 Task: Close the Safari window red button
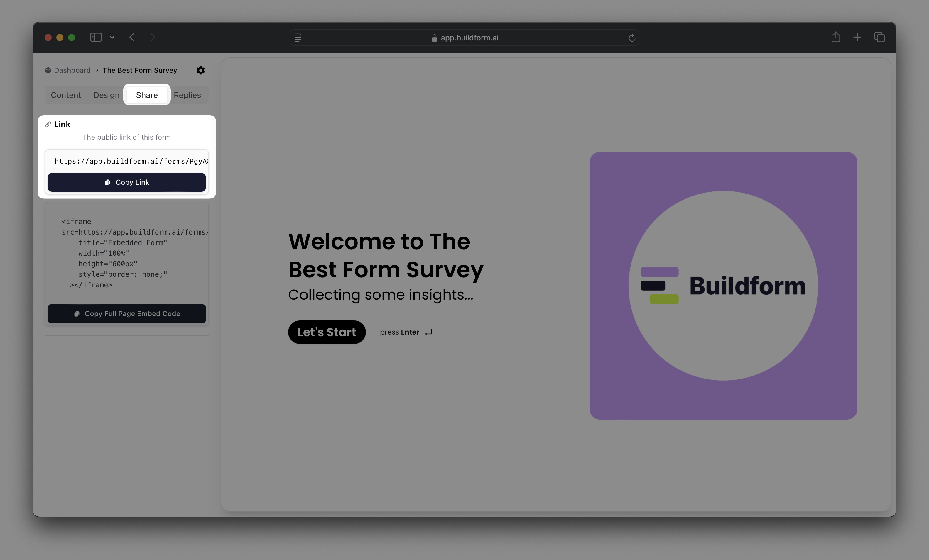click(x=48, y=37)
